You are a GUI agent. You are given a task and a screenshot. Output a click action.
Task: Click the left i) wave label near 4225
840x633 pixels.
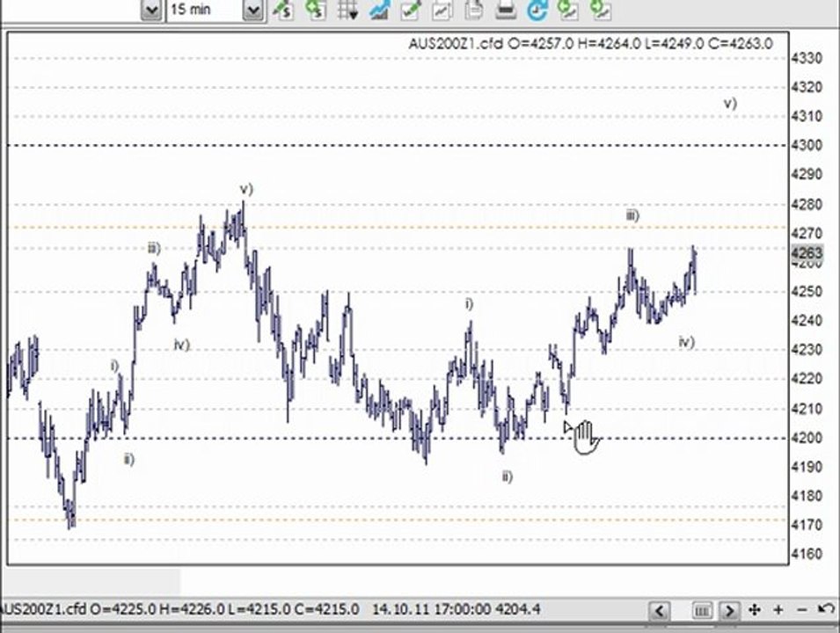pyautogui.click(x=114, y=366)
